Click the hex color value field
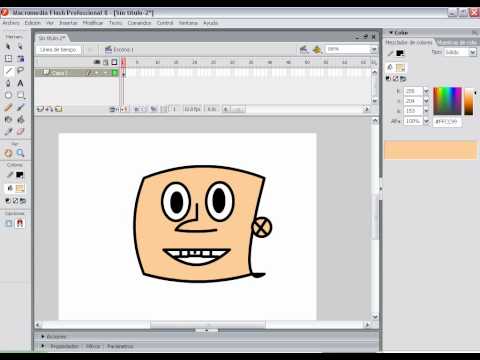This screenshot has height=360, width=480. 447,122
